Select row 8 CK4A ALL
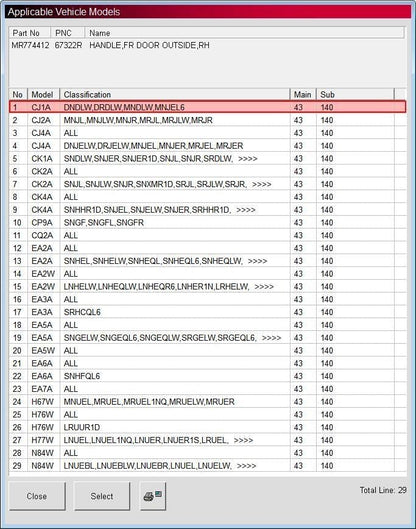Screen dimensions: 416x529 (207, 197)
